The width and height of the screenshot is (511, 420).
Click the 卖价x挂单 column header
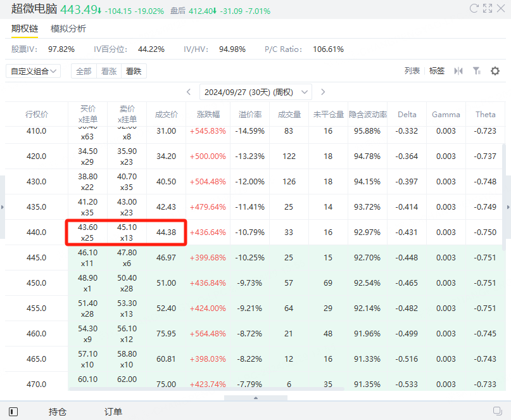(x=127, y=114)
